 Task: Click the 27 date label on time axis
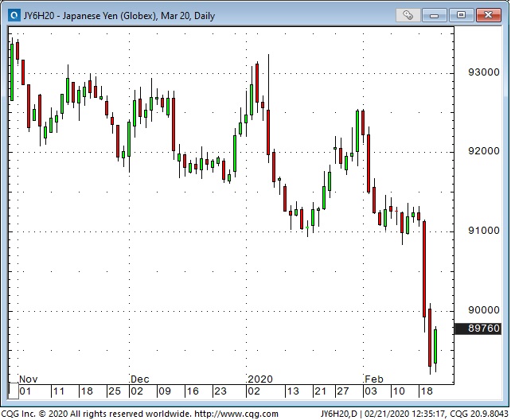[343, 391]
